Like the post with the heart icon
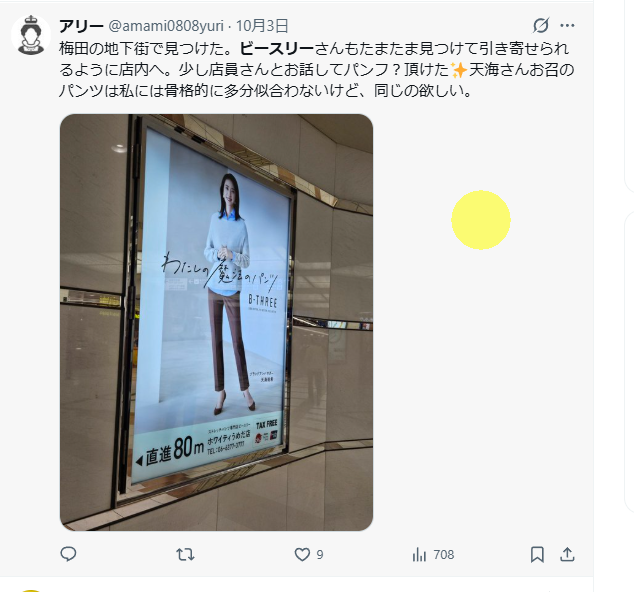The width and height of the screenshot is (634, 592). pos(302,554)
